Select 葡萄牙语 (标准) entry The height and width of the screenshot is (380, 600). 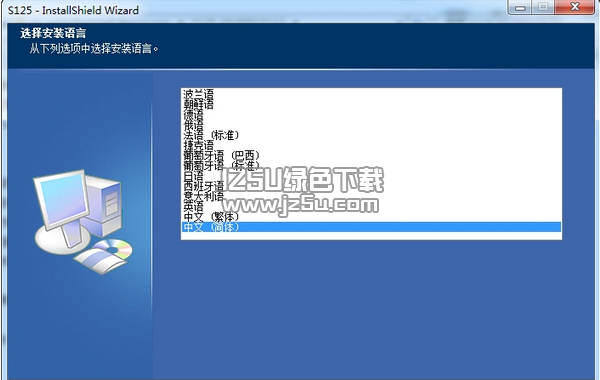tap(222, 165)
